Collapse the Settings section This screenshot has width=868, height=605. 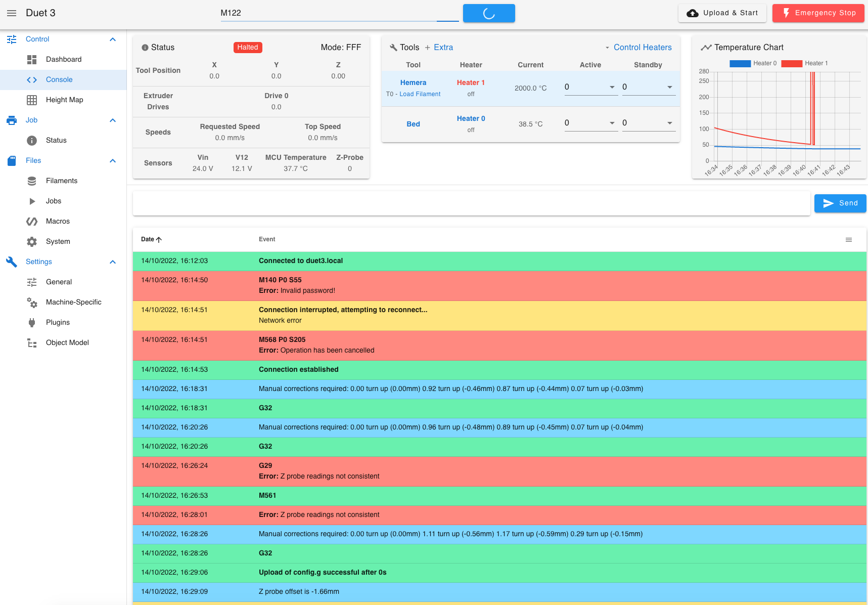click(113, 262)
